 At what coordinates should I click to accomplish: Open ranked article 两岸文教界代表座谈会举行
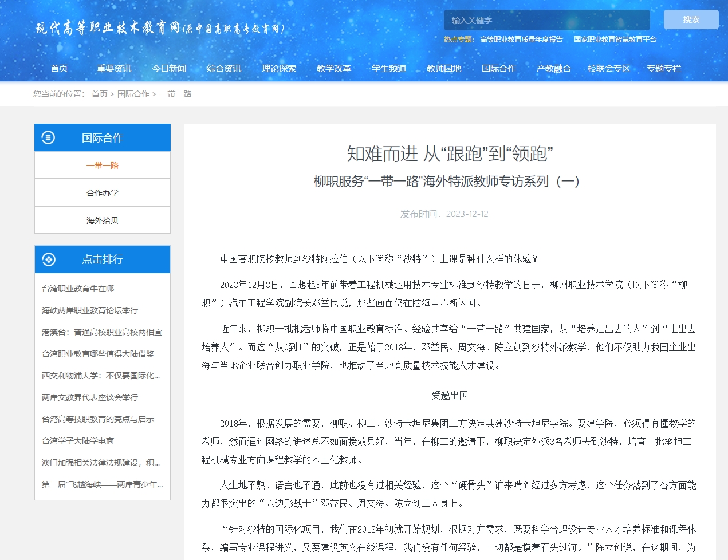click(90, 397)
